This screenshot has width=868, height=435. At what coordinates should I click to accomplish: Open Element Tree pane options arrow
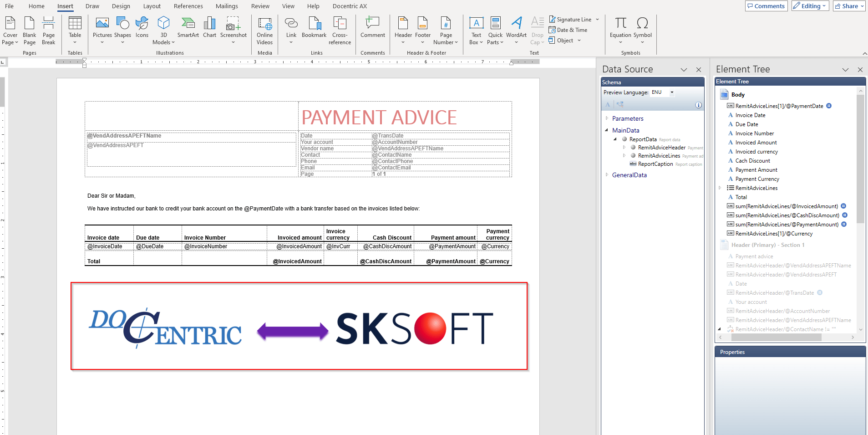point(845,70)
